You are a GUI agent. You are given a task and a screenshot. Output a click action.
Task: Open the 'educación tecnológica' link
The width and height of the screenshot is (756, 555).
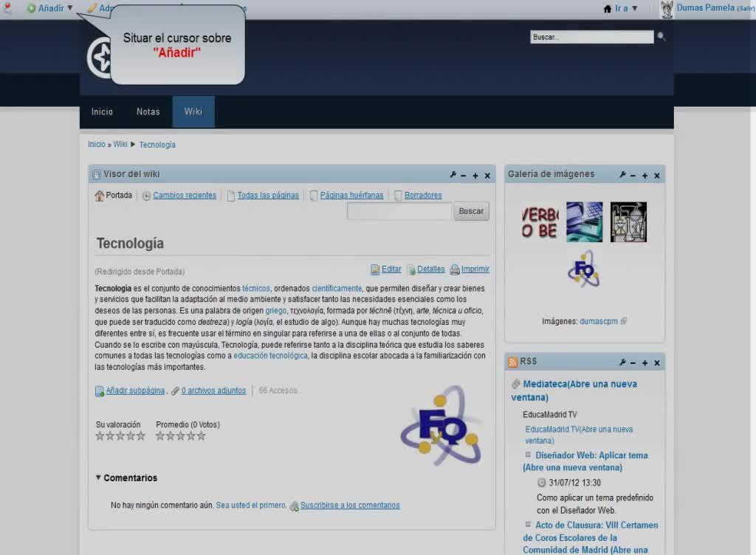pyautogui.click(x=270, y=356)
